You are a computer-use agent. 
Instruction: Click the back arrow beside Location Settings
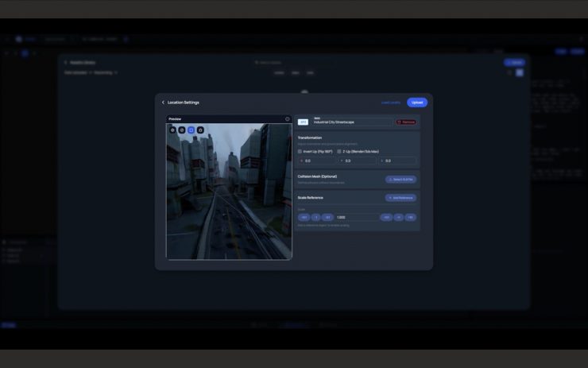163,103
